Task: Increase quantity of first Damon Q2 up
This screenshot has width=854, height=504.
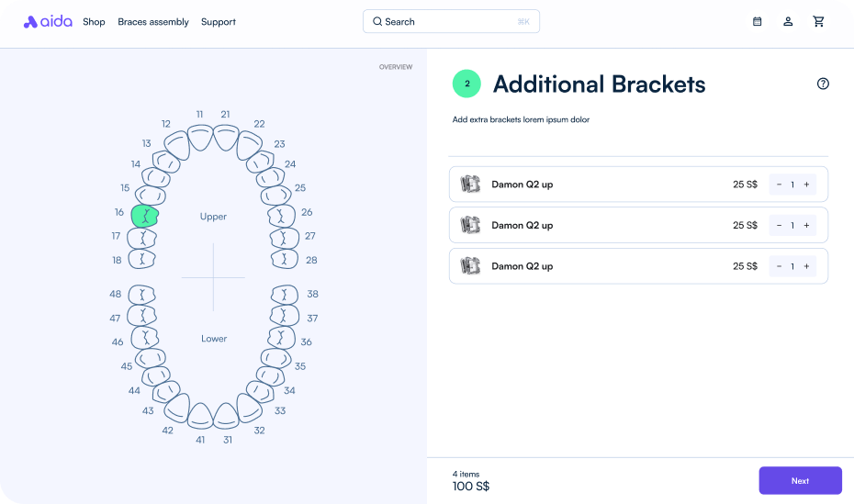Action: (806, 185)
